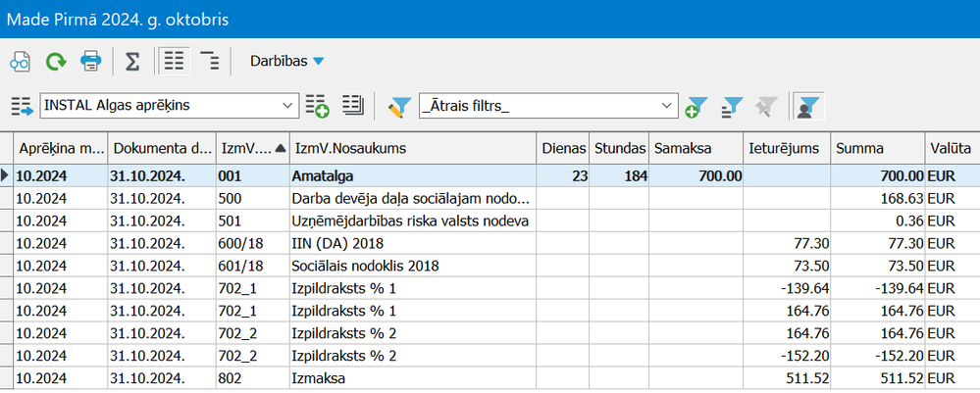Click the sigma totals icon
980x393 pixels.
(x=131, y=61)
